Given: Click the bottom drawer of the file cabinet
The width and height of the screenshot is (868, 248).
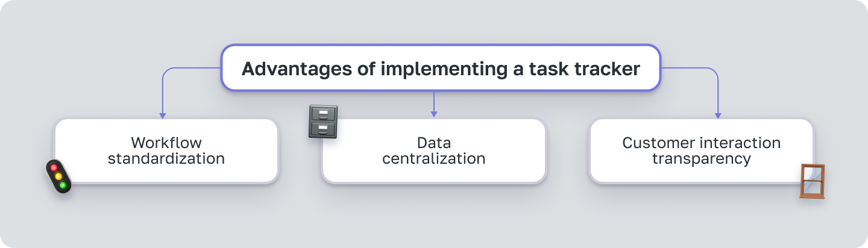Looking at the screenshot, I should (324, 128).
